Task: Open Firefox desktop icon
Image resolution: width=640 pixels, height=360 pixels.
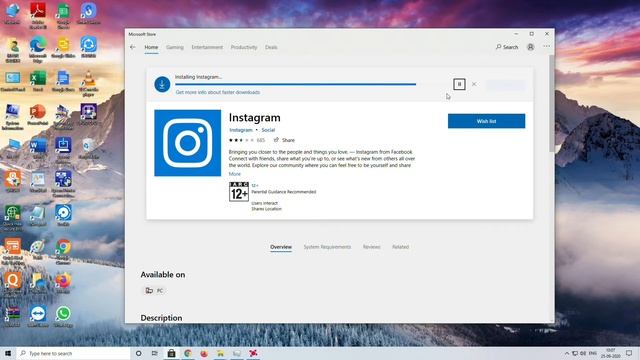Action: tap(63, 283)
